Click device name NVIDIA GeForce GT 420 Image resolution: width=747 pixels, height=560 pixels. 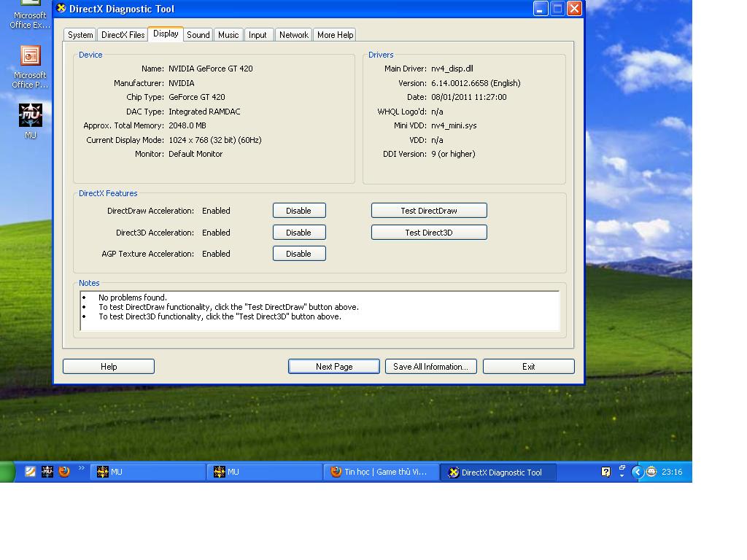pyautogui.click(x=211, y=69)
